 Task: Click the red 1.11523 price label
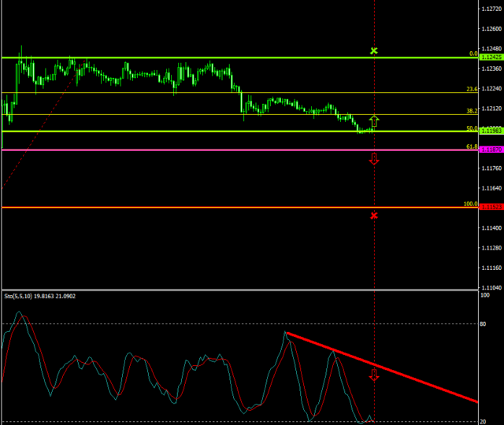(491, 207)
